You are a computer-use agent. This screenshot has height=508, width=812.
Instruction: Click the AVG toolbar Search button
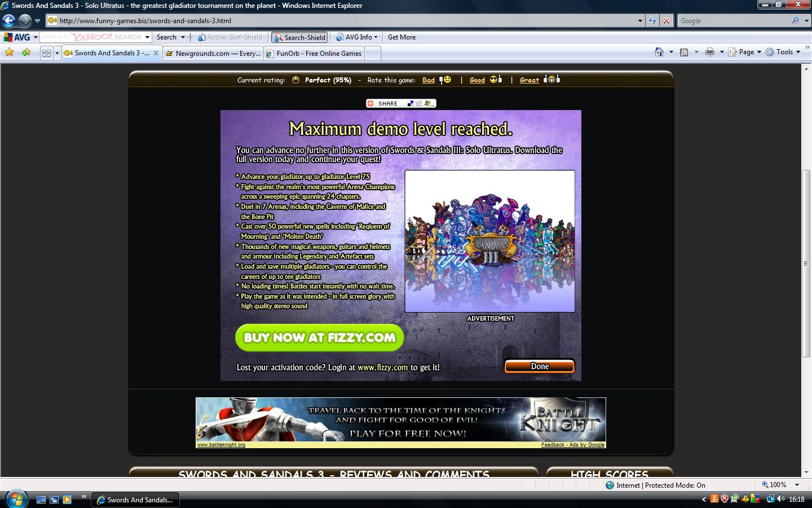[166, 37]
